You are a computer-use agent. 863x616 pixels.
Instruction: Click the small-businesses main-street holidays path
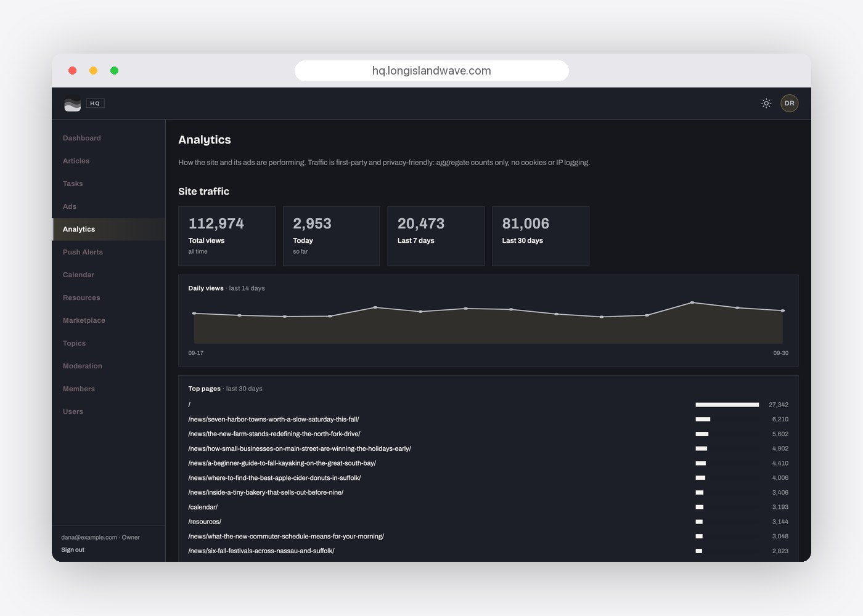tap(300, 448)
